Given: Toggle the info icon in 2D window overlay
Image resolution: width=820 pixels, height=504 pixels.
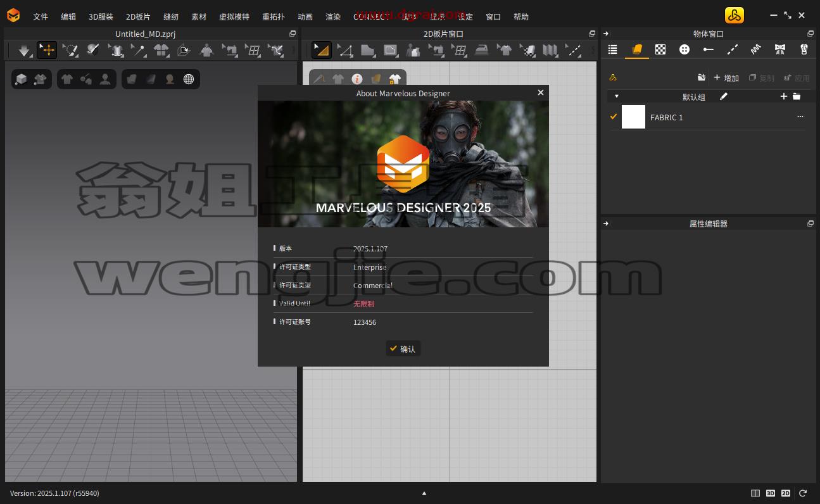Looking at the screenshot, I should click(x=357, y=79).
